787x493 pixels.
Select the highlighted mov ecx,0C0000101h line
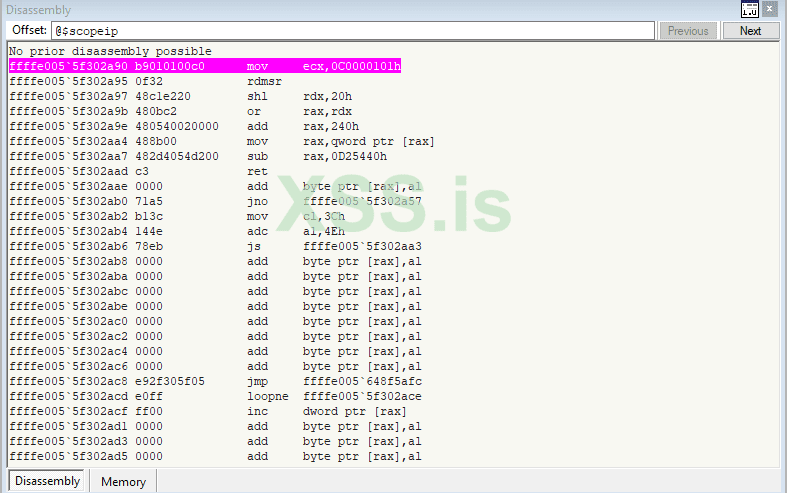(205, 66)
